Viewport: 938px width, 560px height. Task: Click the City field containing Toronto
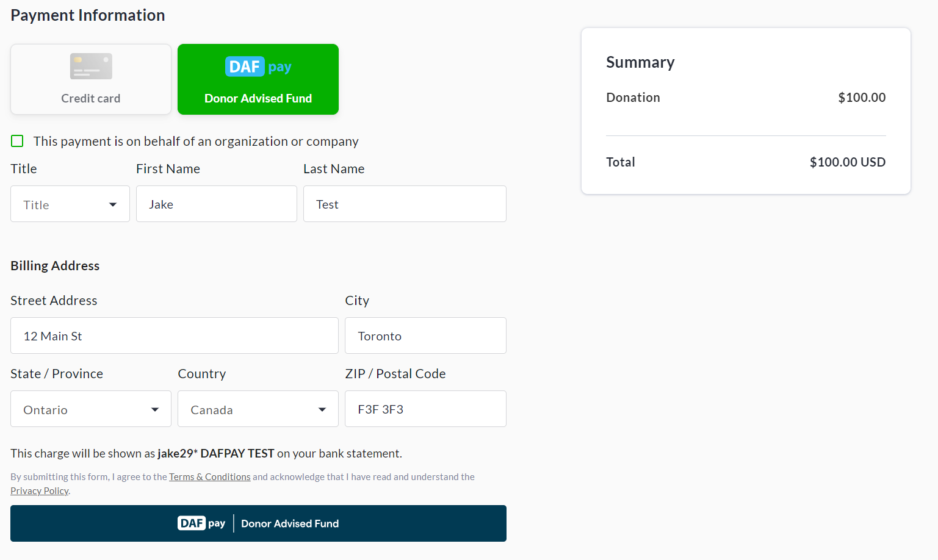(x=425, y=336)
